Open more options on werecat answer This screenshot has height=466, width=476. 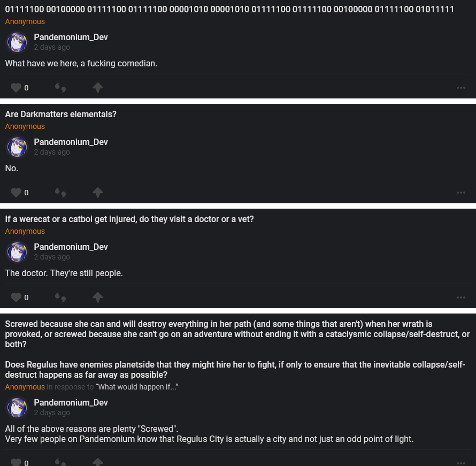460,297
